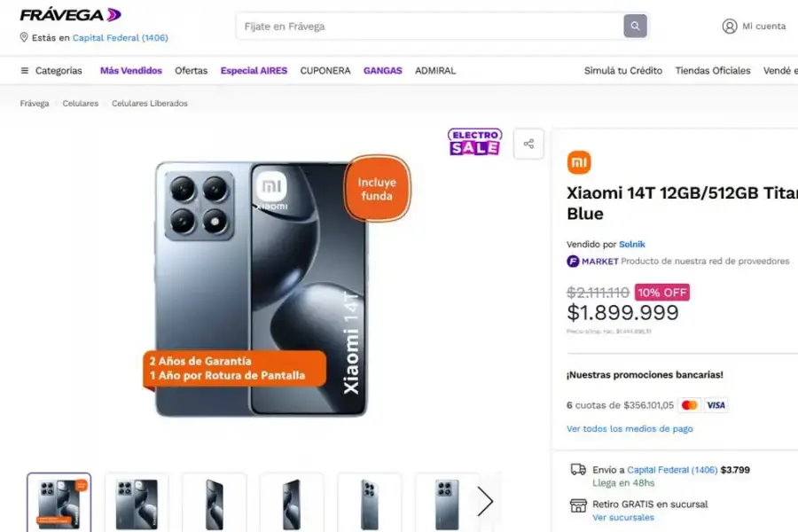Click the Solnik seller link

631,244
